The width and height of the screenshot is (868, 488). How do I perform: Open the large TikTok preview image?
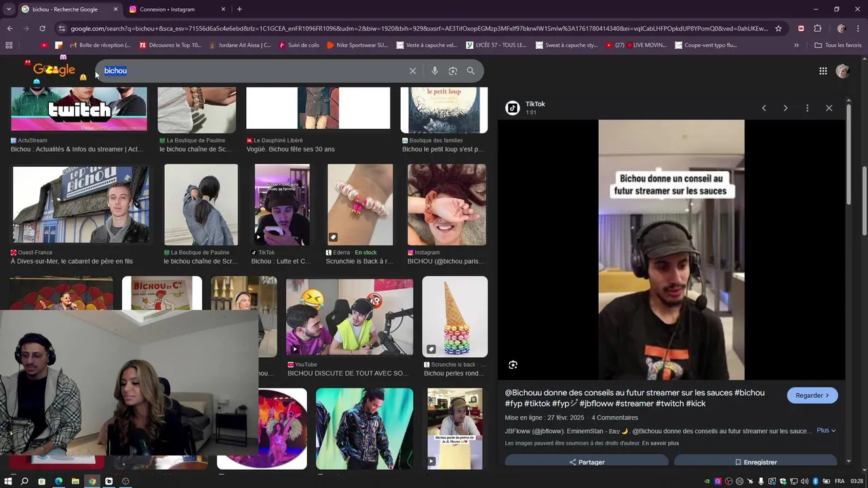671,250
